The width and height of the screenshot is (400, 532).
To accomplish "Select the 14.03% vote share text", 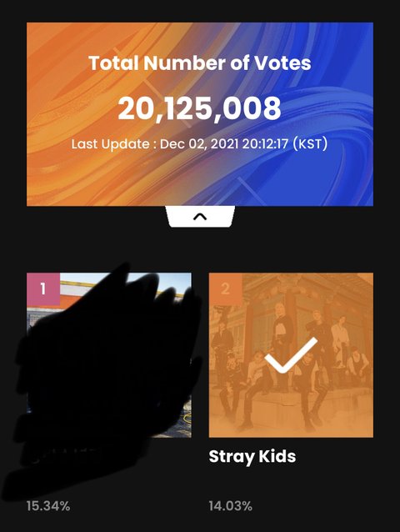I will 231,506.
